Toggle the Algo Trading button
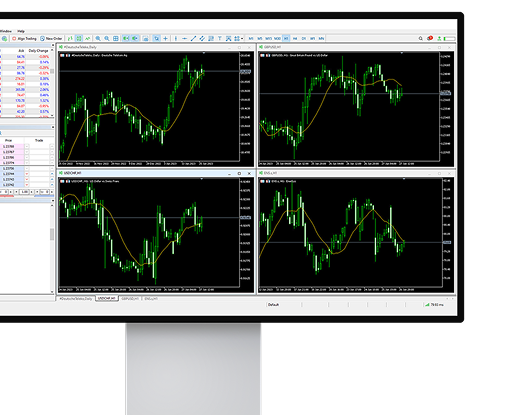The height and width of the screenshot is (415, 509). pyautogui.click(x=24, y=39)
